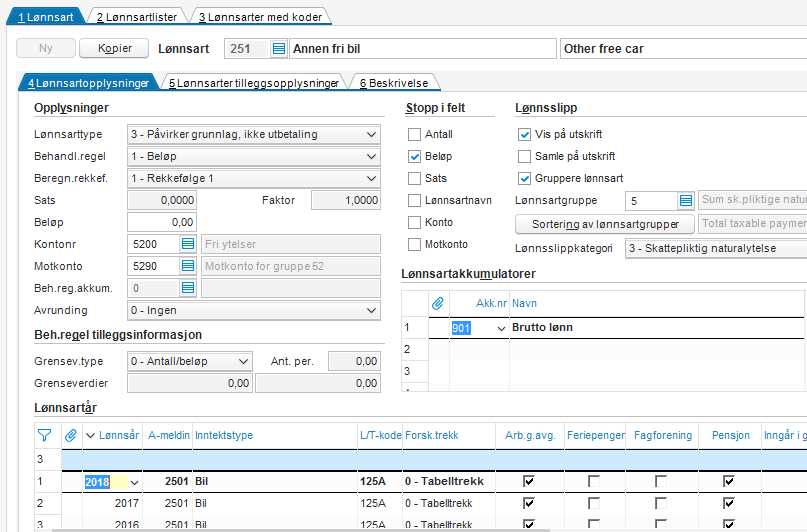
Task: Toggle Pensjon checkbox for 2018 row
Action: pos(729,481)
